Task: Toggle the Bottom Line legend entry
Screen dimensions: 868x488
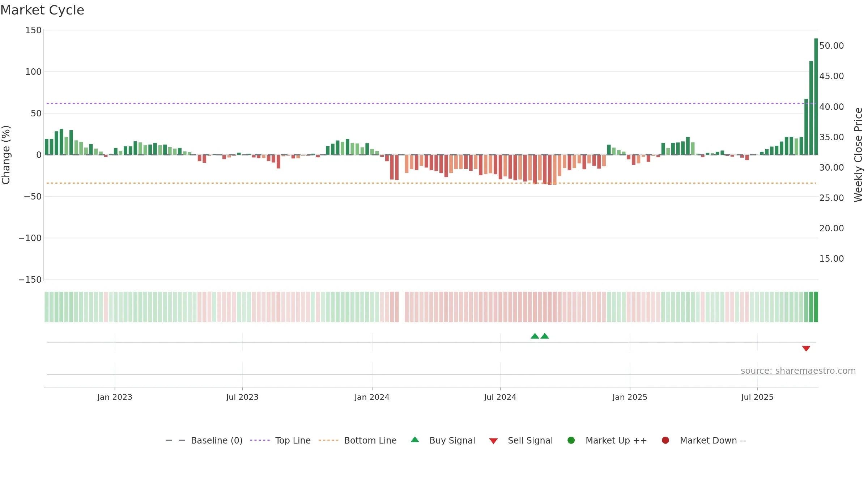Action: [x=358, y=440]
